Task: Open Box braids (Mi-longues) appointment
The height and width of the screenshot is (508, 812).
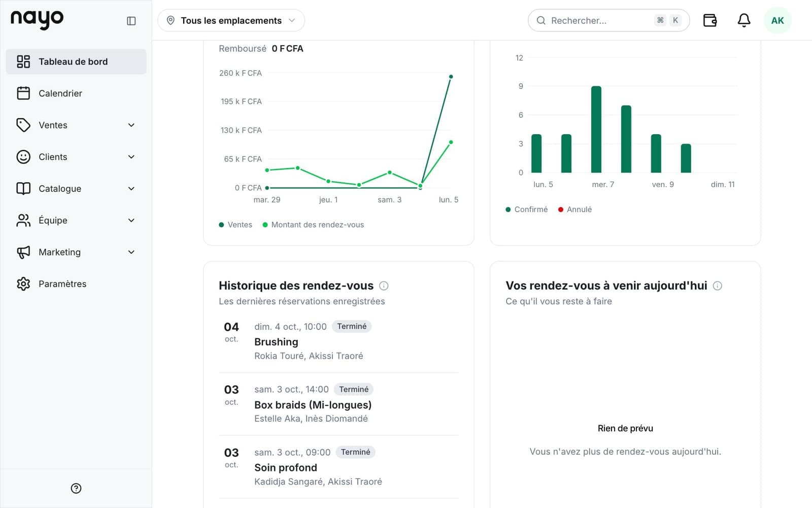Action: coord(339,404)
